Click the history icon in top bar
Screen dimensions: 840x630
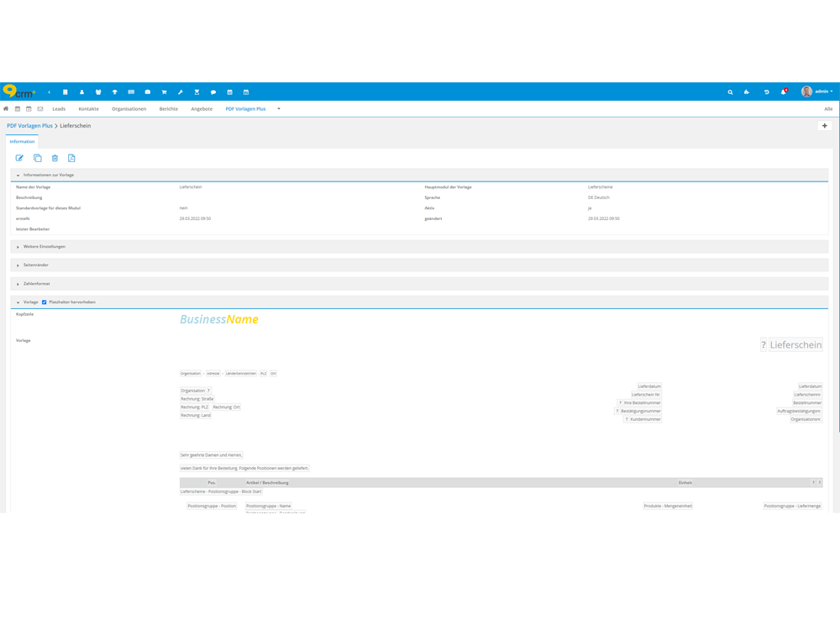(766, 92)
